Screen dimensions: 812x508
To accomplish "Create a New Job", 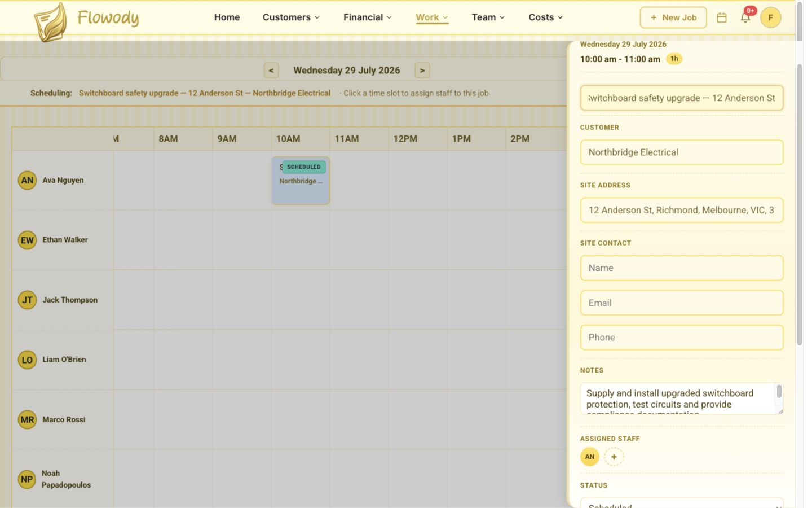I will (673, 17).
